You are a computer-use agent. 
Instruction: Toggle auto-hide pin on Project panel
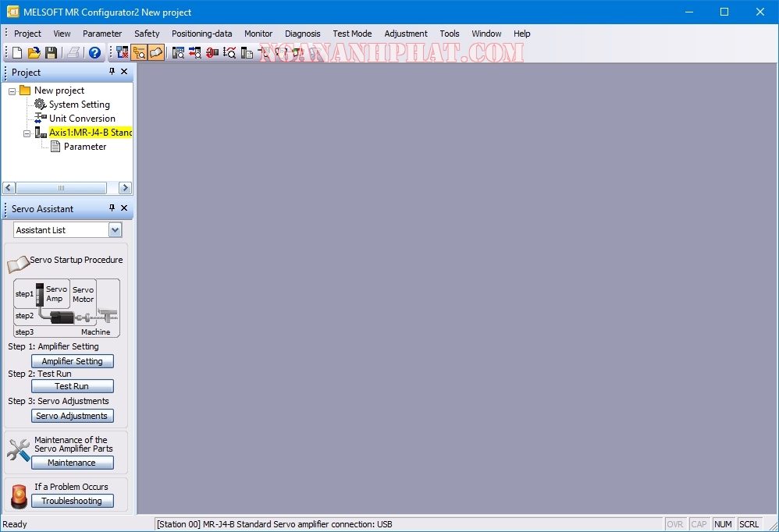(110, 72)
